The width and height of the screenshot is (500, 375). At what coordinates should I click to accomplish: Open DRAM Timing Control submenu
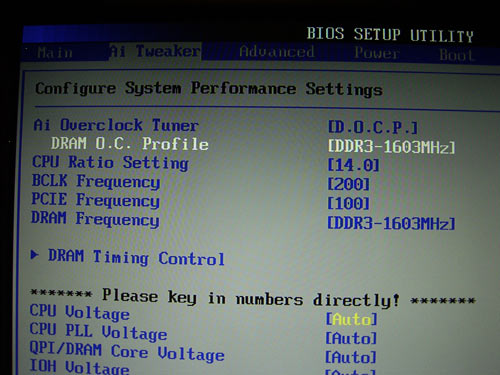136,258
